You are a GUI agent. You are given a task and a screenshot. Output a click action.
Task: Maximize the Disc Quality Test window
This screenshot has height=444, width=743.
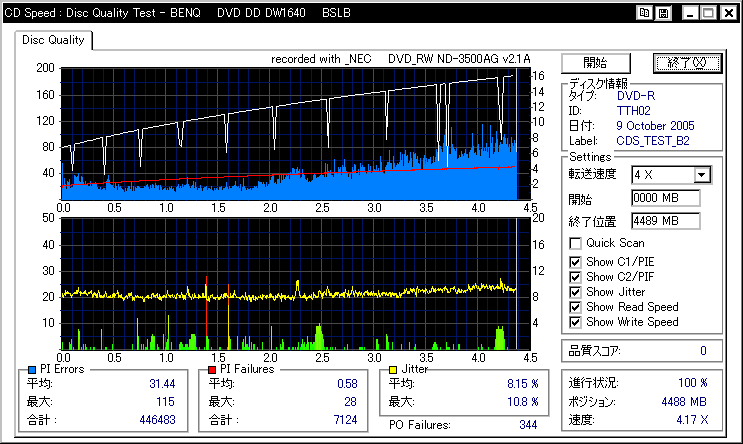pos(708,13)
